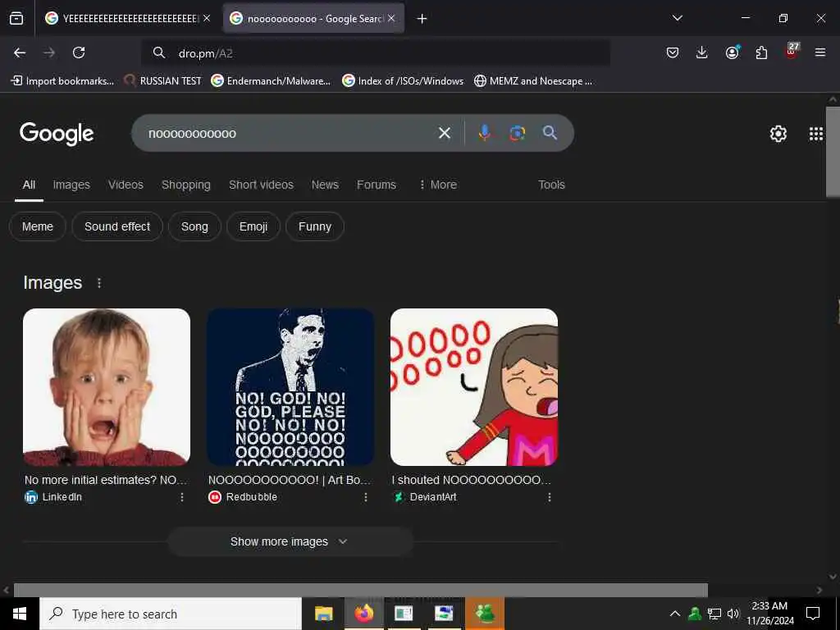Click the Funny suggestion chip
The width and height of the screenshot is (840, 630).
pos(315,226)
